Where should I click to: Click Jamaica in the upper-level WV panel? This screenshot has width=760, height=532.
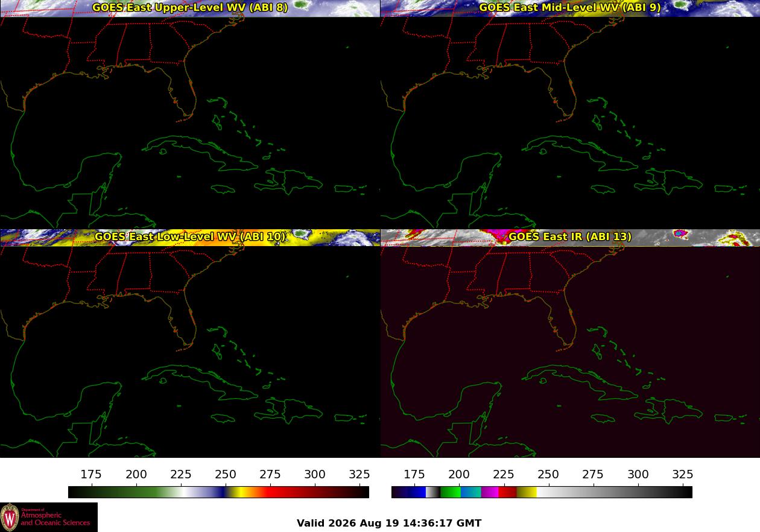(222, 189)
